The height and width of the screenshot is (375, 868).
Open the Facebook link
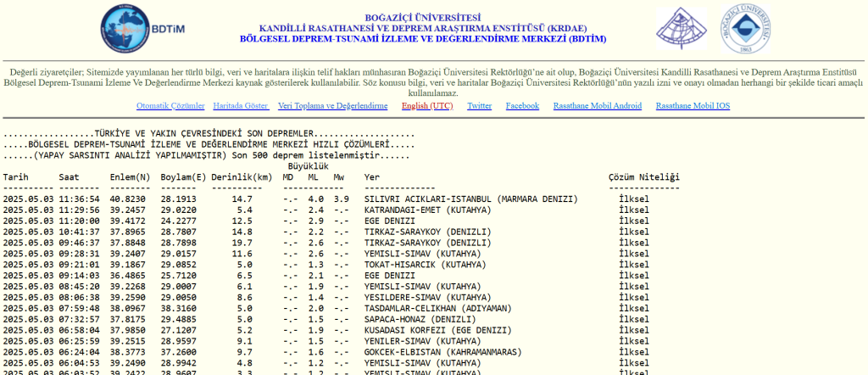tap(522, 106)
